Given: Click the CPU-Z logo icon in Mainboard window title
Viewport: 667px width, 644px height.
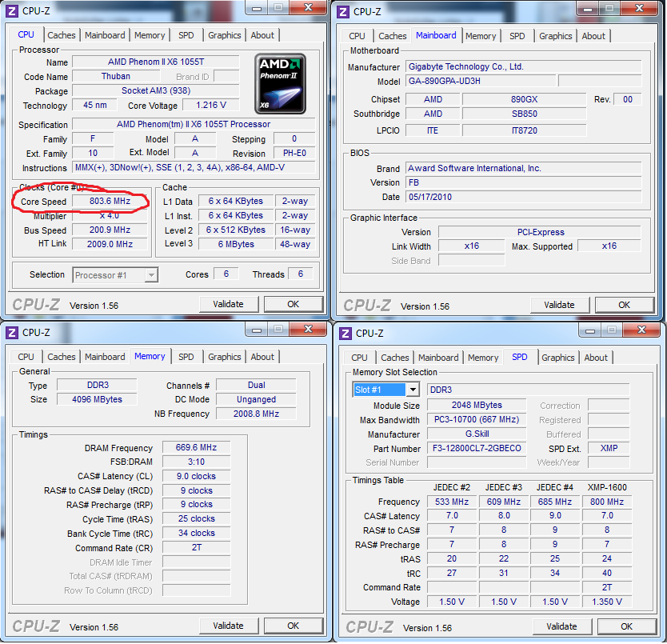Looking at the screenshot, I should 343,12.
